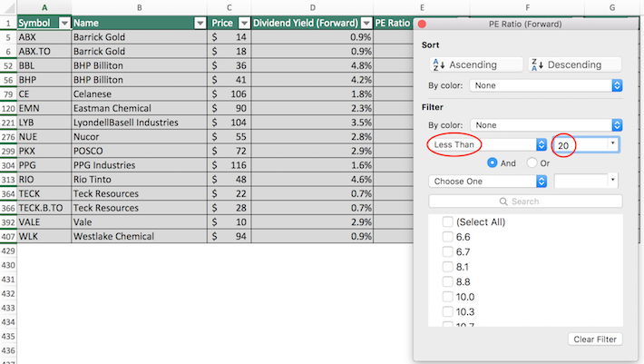Viewport: 644px width, 364px height.
Task: Click the Ascending sort button
Action: tap(476, 64)
